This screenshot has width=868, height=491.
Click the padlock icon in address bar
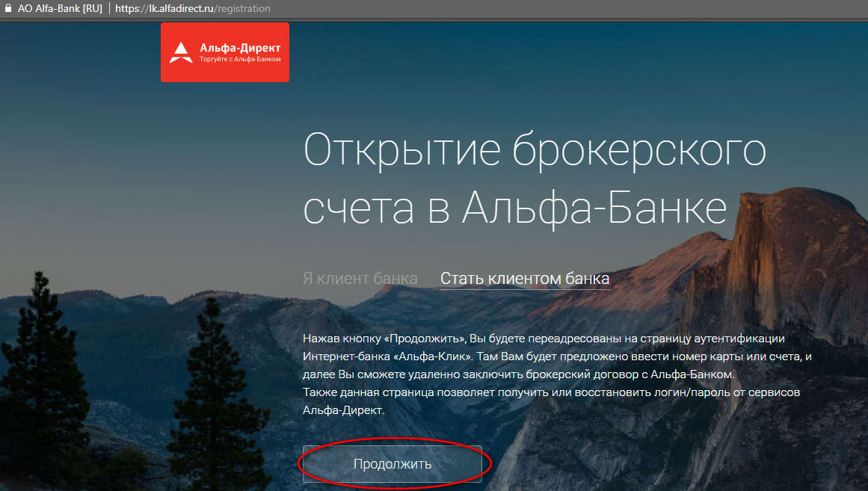(x=7, y=8)
